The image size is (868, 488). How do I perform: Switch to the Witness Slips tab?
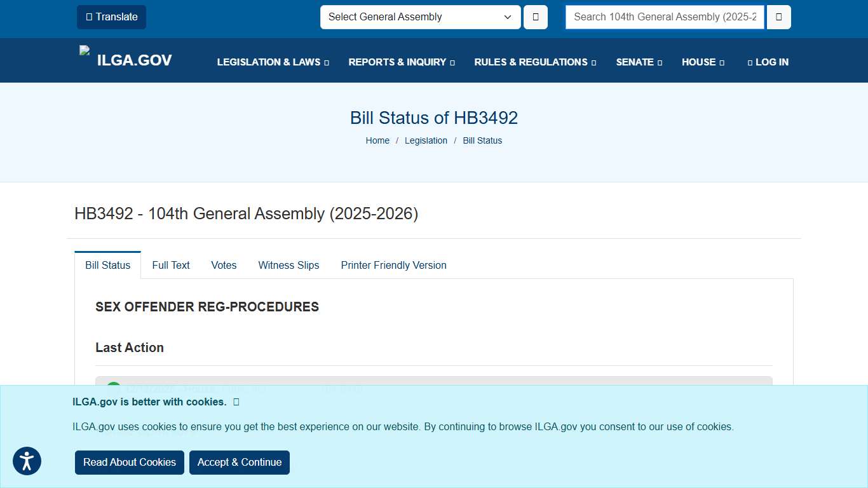pyautogui.click(x=288, y=265)
